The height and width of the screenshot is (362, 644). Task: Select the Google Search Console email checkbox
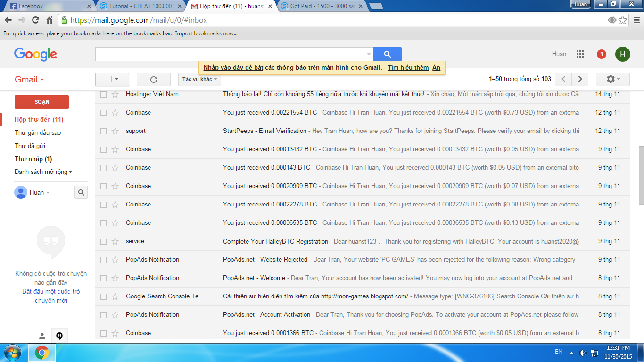pyautogui.click(x=104, y=296)
